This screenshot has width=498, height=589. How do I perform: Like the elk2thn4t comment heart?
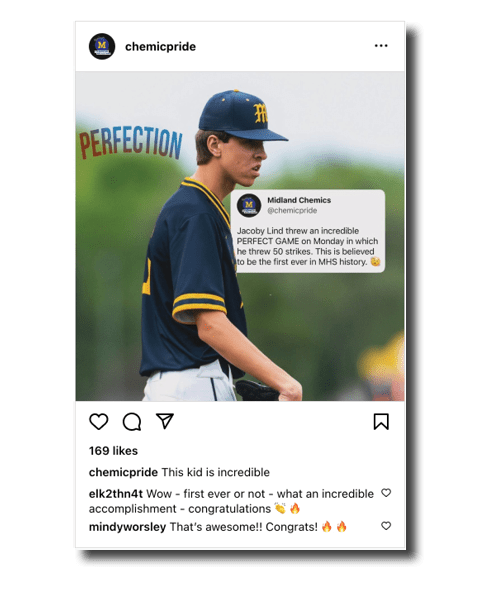(386, 493)
